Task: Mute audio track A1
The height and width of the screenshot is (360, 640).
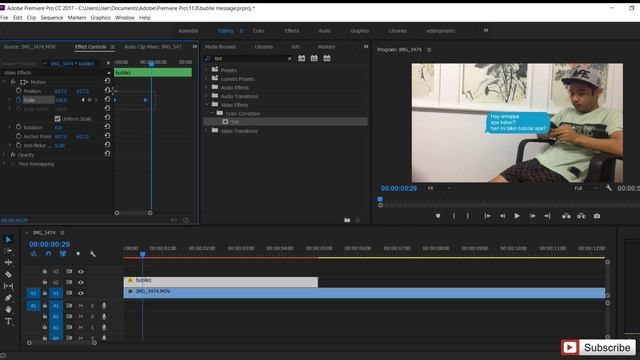Action: tap(80, 305)
